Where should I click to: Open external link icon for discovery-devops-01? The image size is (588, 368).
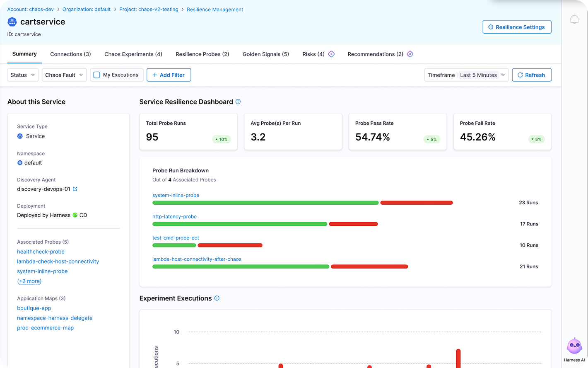[x=75, y=189]
